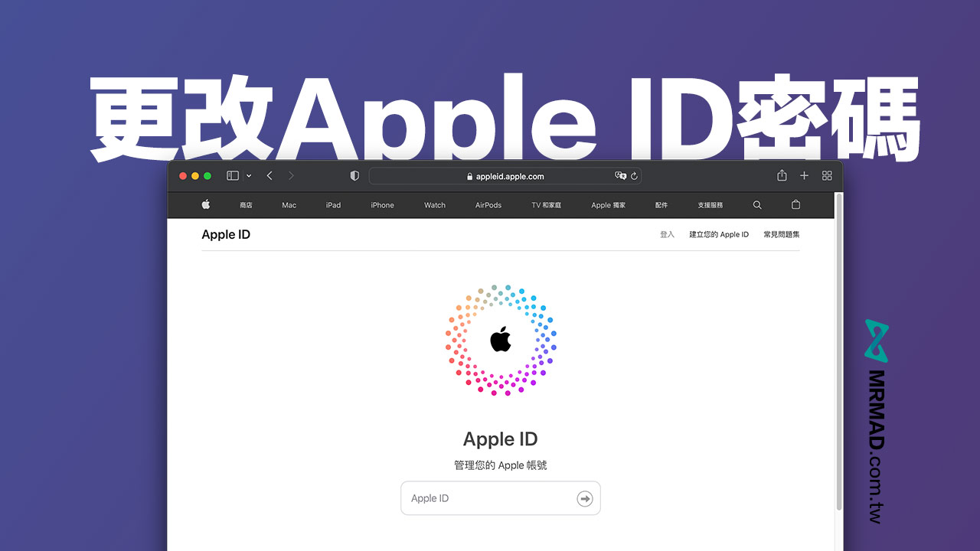Maximize Safari with the green button
The width and height of the screenshot is (980, 551).
coord(207,176)
